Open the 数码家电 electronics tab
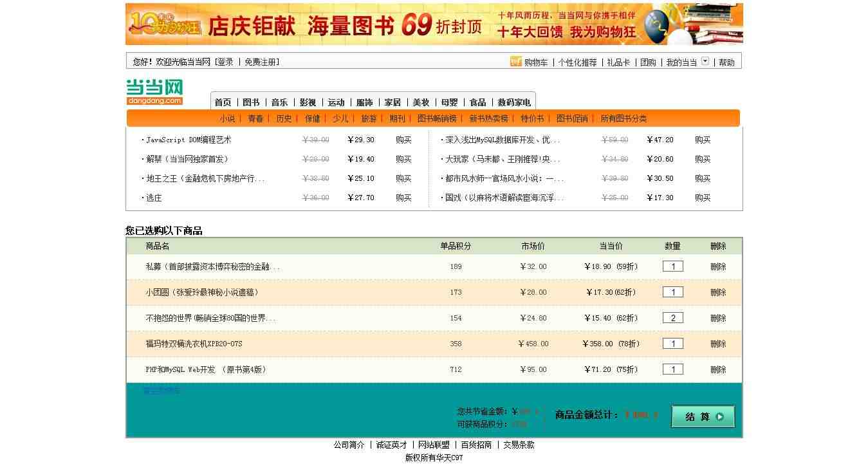868x464 pixels. tap(514, 102)
